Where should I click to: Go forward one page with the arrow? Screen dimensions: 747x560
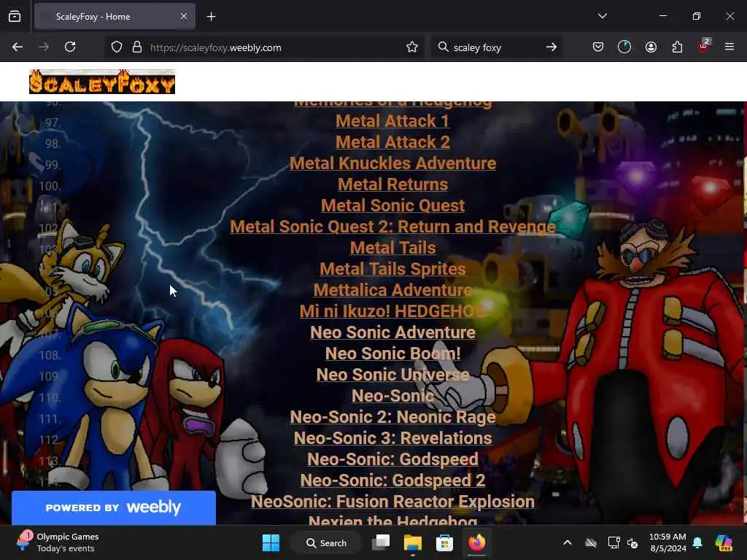[43, 47]
